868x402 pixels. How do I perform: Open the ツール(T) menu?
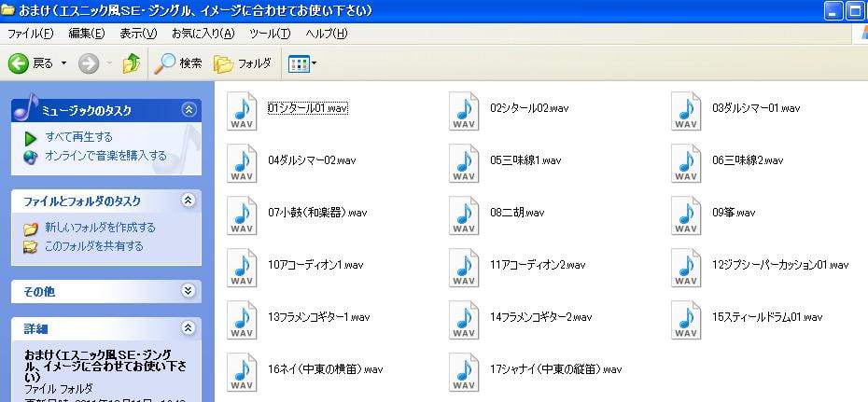(270, 34)
